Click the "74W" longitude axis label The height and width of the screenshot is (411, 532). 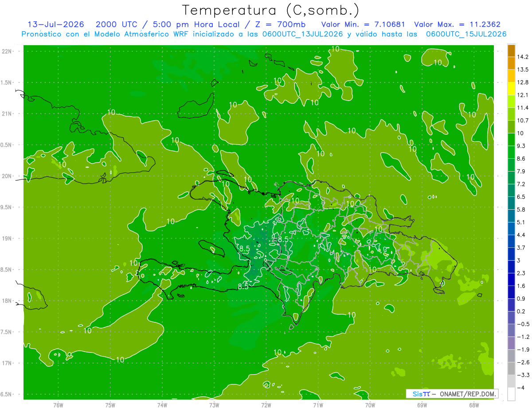162,405
